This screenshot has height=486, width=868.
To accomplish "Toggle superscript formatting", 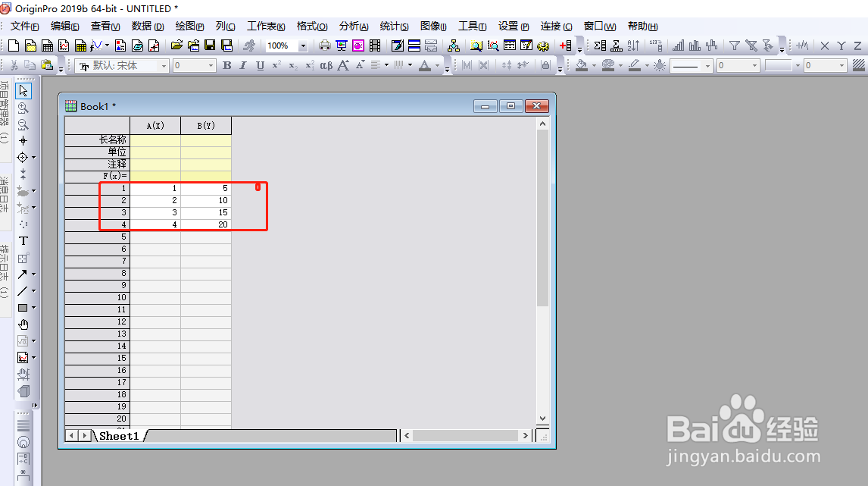I will [x=276, y=65].
